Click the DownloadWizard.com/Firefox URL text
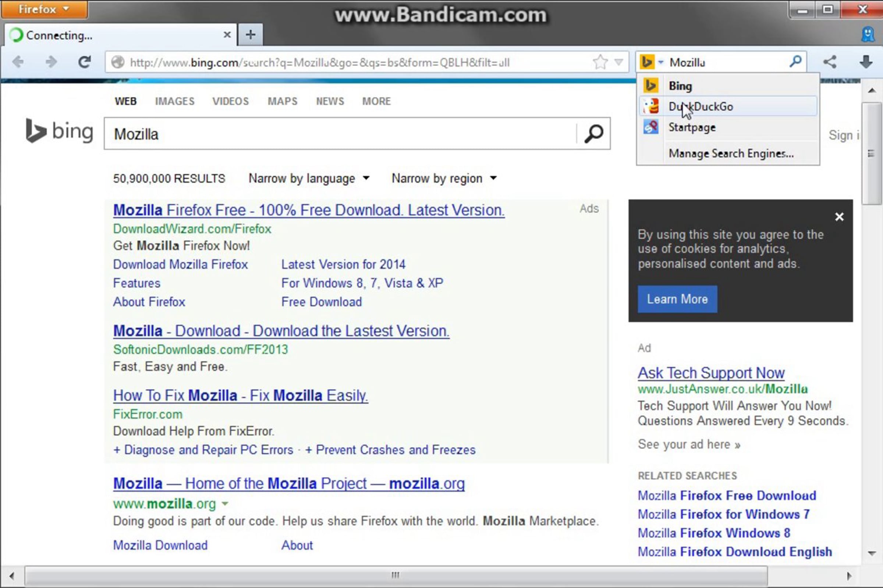 tap(192, 229)
